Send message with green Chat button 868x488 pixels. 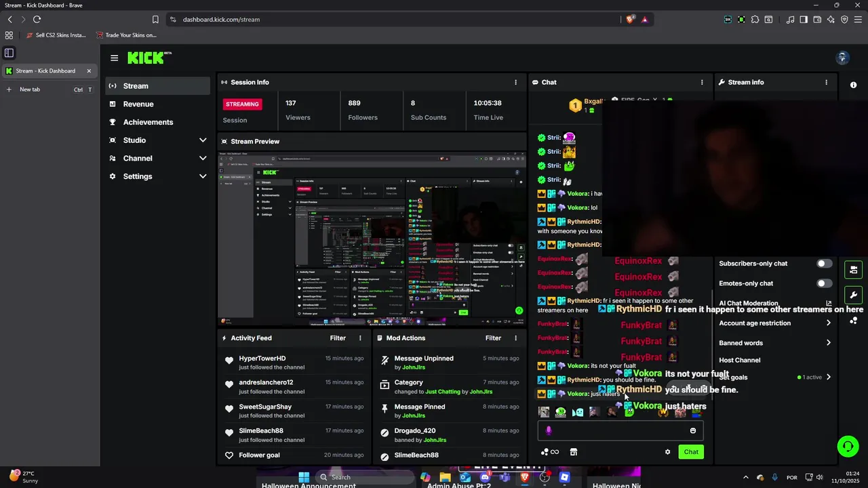[691, 452]
